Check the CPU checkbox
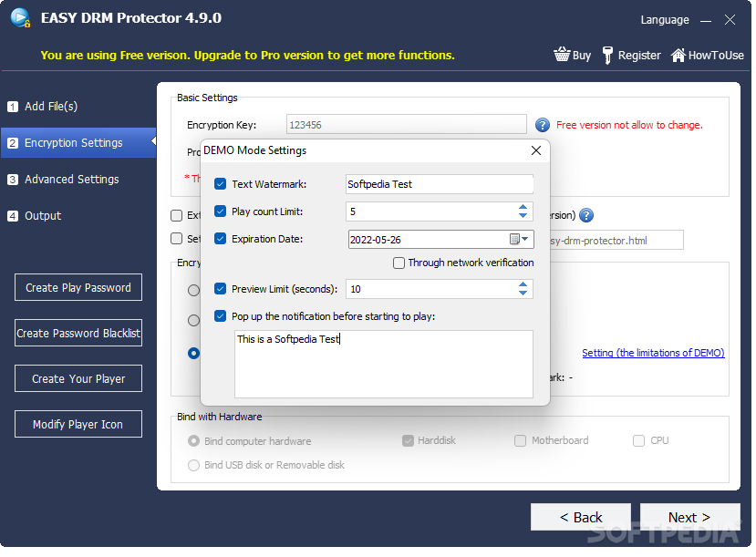This screenshot has height=557, width=756. pyautogui.click(x=639, y=440)
